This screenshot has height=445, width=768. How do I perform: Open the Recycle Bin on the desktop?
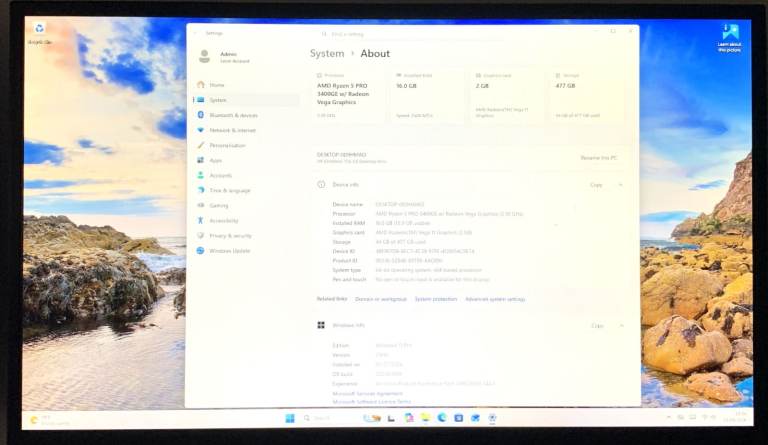click(x=40, y=34)
